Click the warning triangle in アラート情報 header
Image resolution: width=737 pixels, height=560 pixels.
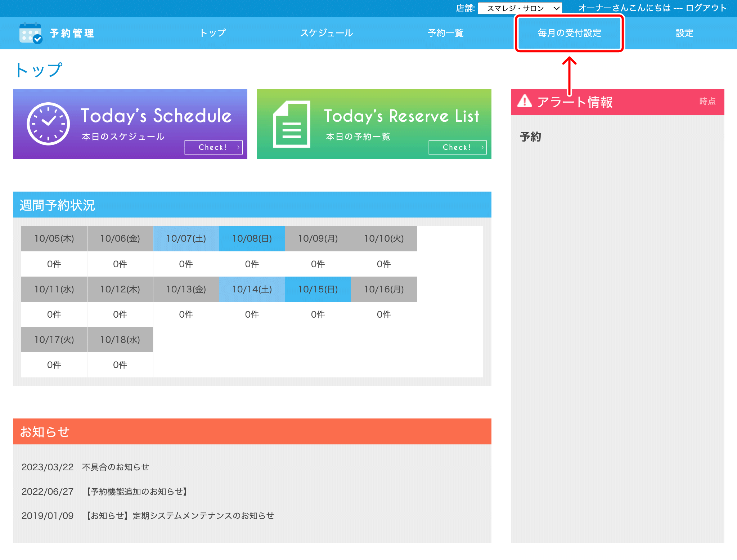tap(525, 102)
